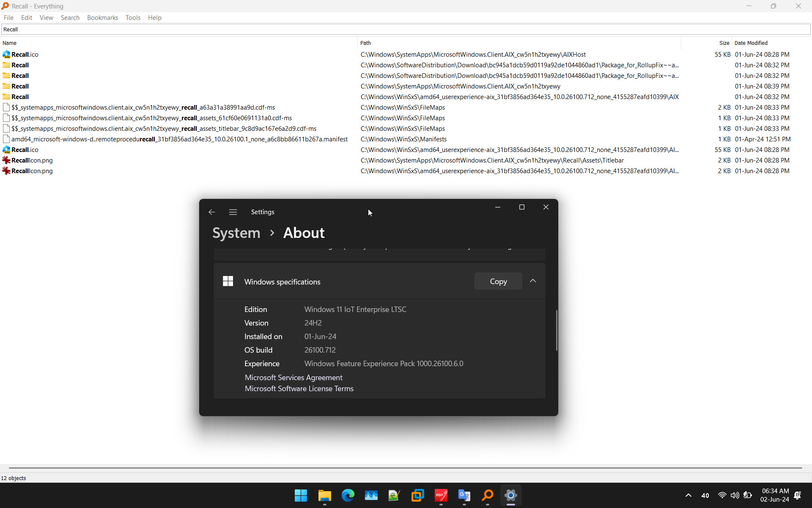Switch to Everything search icon on taskbar
Image resolution: width=812 pixels, height=508 pixels.
tap(487, 495)
